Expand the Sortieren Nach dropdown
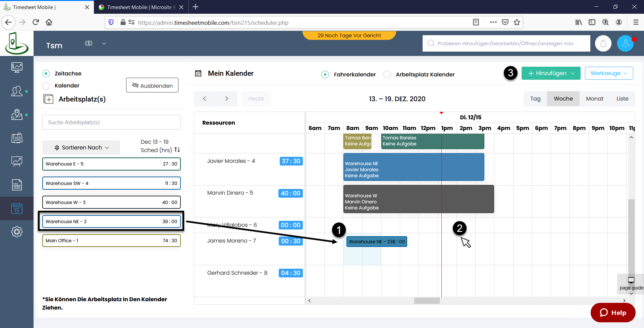 [82, 148]
